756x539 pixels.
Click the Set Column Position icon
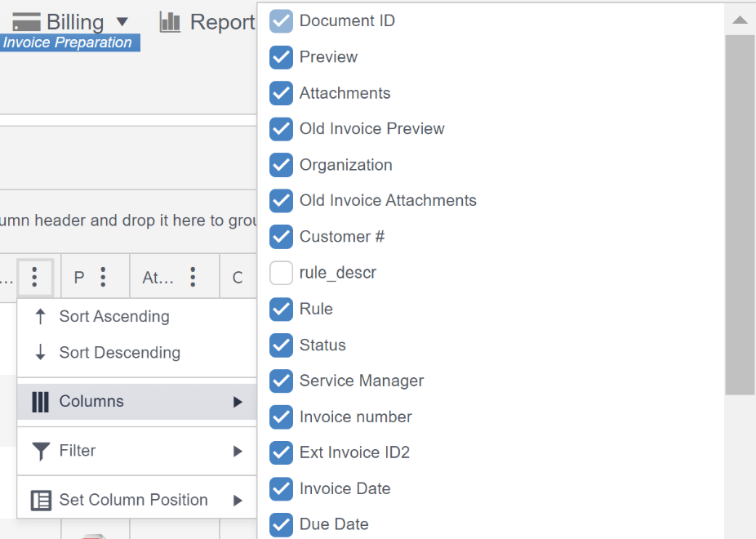point(41,500)
